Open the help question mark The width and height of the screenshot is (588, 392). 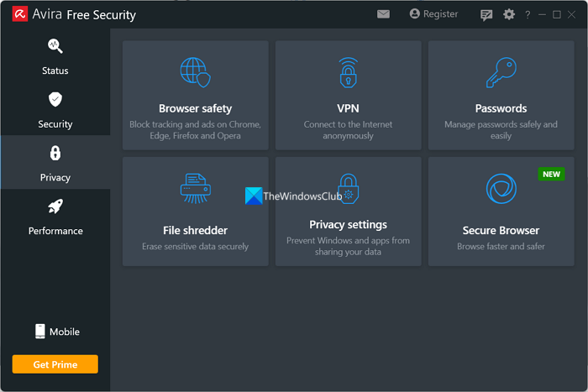tap(528, 14)
